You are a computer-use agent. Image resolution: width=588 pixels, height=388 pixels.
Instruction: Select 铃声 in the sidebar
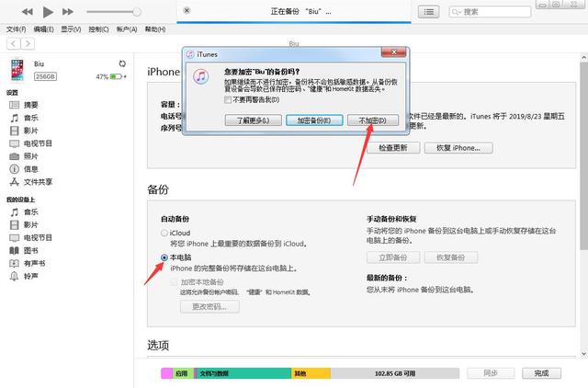pos(30,276)
